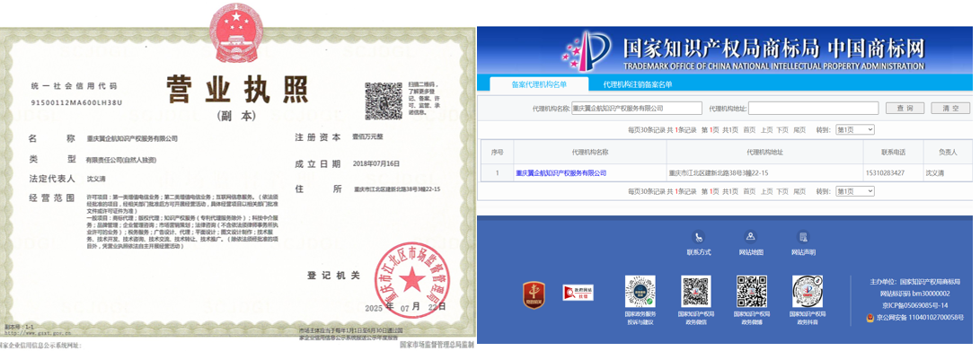
Task: Open the 网站地图 sitemap icon
Action: [x=751, y=237]
